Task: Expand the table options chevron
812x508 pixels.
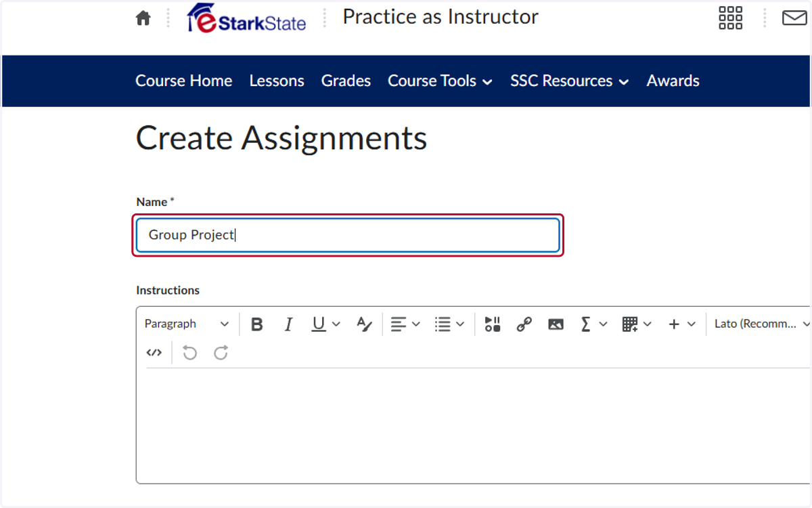Action: tap(648, 324)
